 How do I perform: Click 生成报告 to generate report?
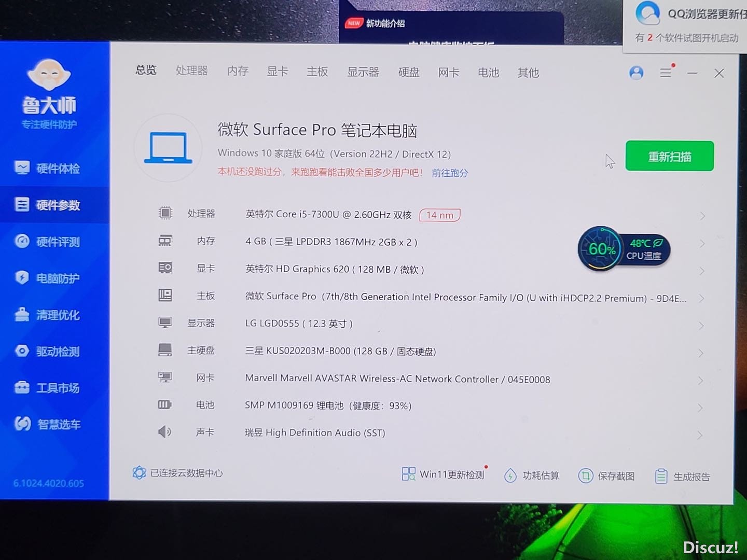coord(682,476)
